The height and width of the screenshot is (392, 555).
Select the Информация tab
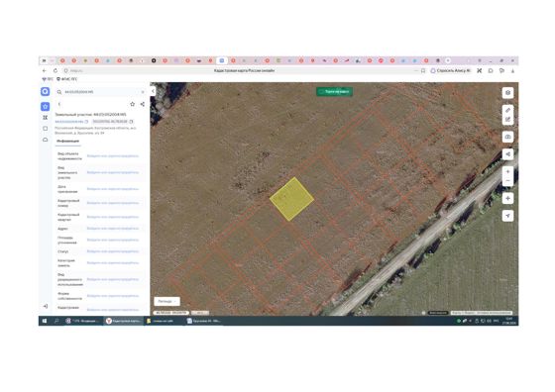click(68, 141)
